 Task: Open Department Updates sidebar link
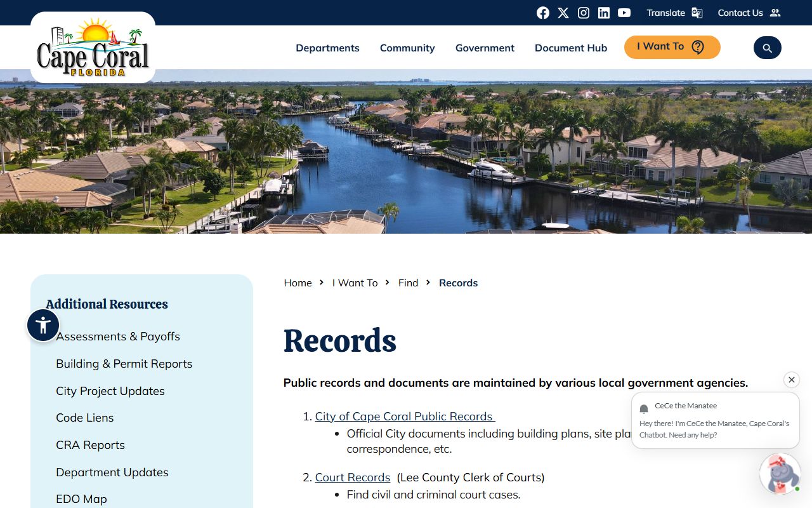tap(112, 472)
